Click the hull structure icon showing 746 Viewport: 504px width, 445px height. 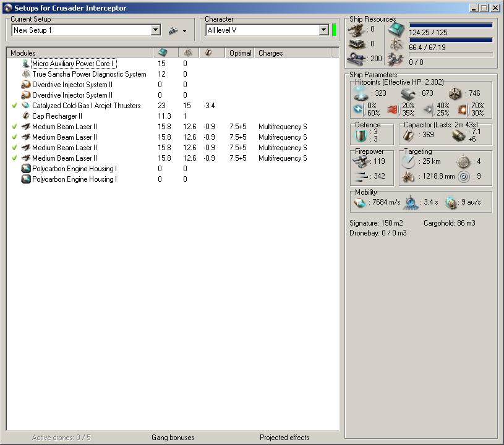tap(455, 94)
